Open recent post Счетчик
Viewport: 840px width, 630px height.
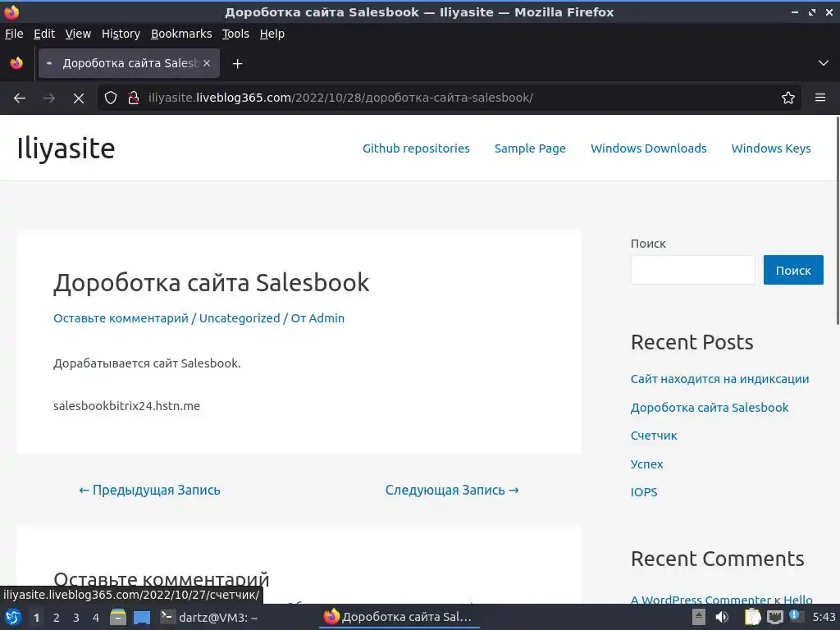click(x=654, y=436)
